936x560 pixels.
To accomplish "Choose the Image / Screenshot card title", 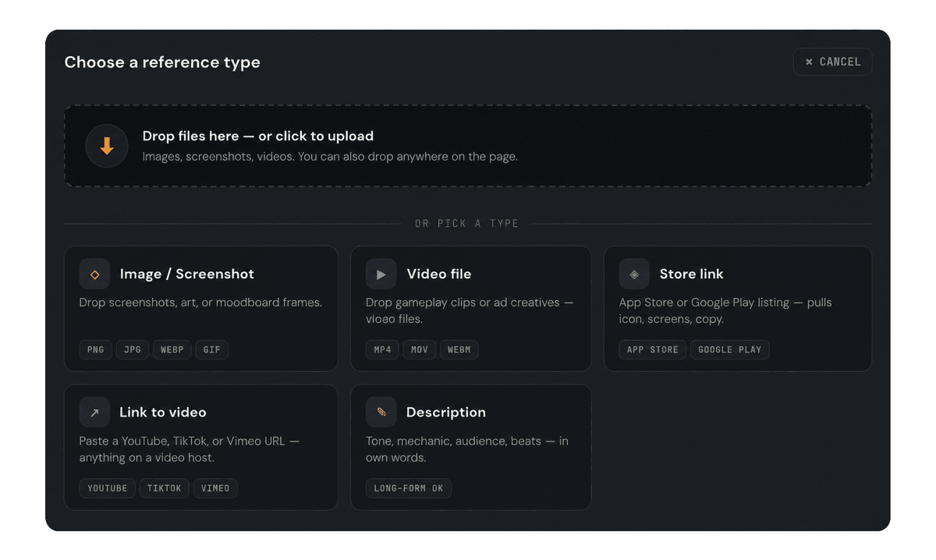I will [x=187, y=274].
